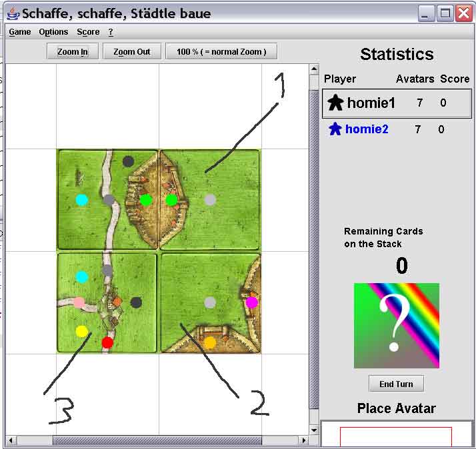The height and width of the screenshot is (449, 476).
Task: Click the board's horizontal scroll left arrow
Action: [11, 440]
